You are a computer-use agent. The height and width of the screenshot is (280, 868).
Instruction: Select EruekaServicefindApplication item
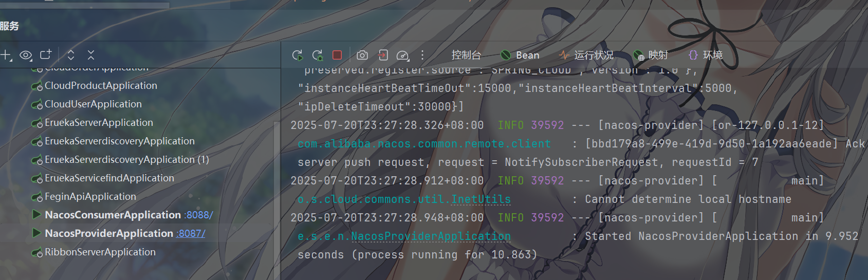point(109,178)
